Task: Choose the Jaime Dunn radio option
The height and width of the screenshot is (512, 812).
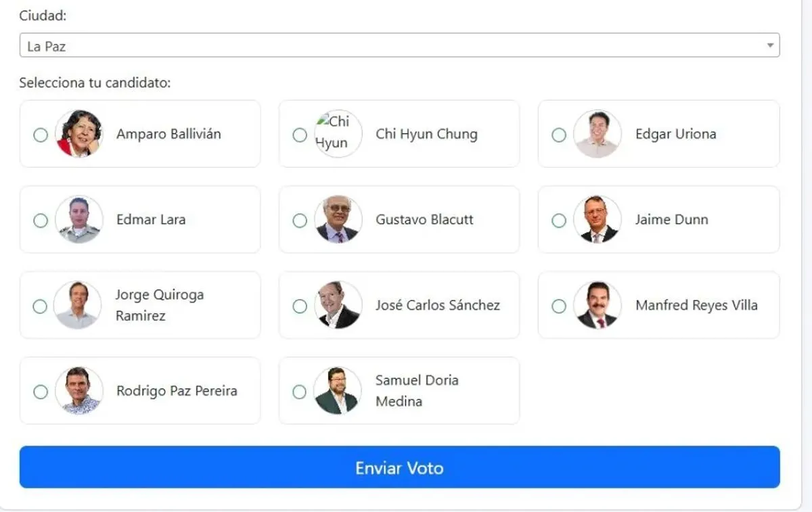Action: pos(559,220)
